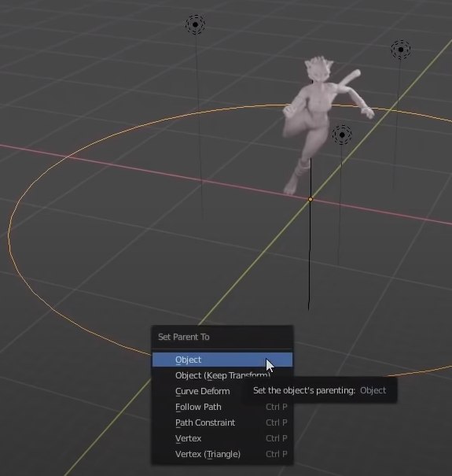Screen dimensions: 452x476
Task: Choose Object (Keep Transform) parenting option
Action: coord(222,375)
